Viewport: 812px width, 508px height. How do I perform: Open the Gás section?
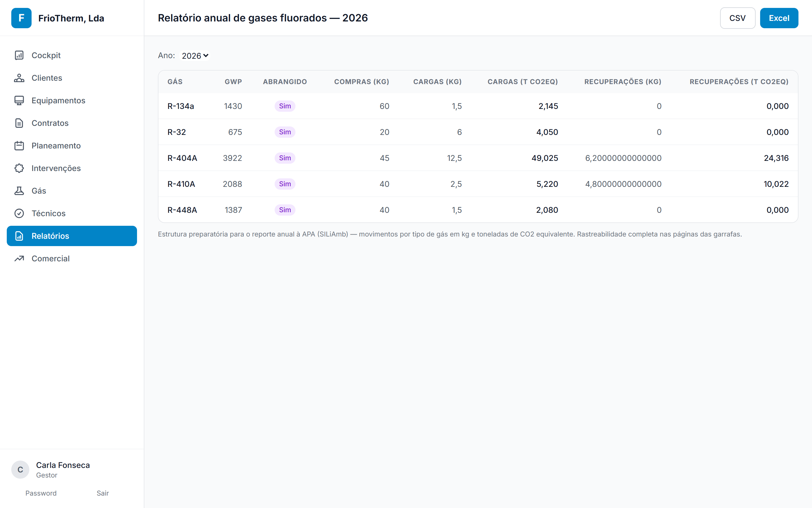72,190
